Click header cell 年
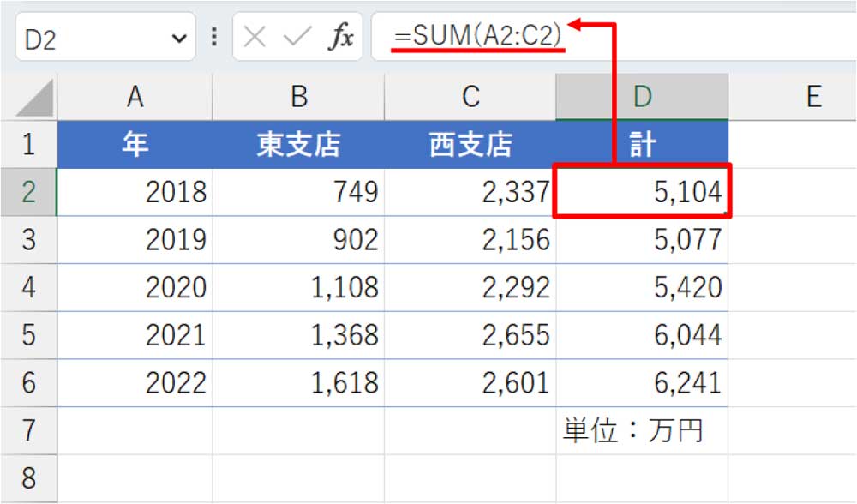The image size is (857, 504). point(135,144)
